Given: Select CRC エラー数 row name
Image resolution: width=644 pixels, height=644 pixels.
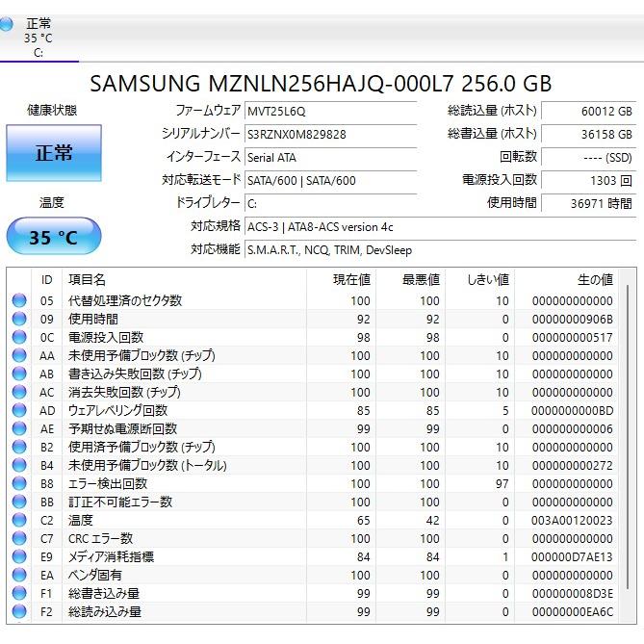Looking at the screenshot, I should point(101,538).
